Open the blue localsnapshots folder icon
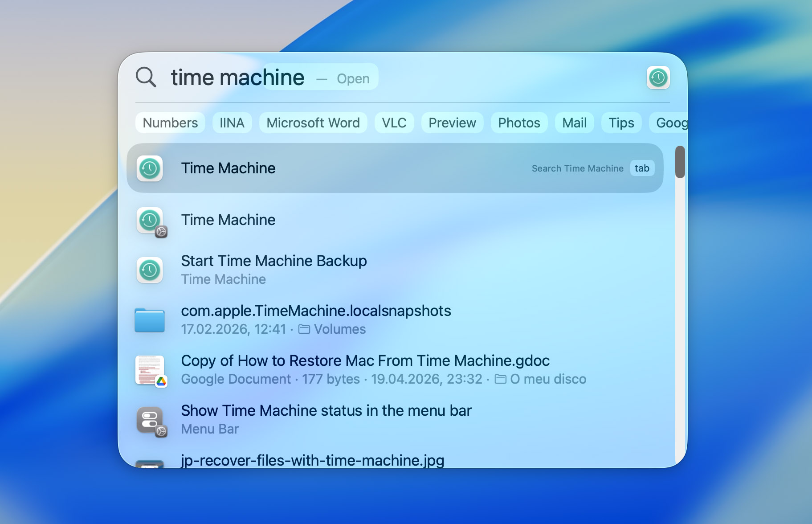 tap(150, 320)
